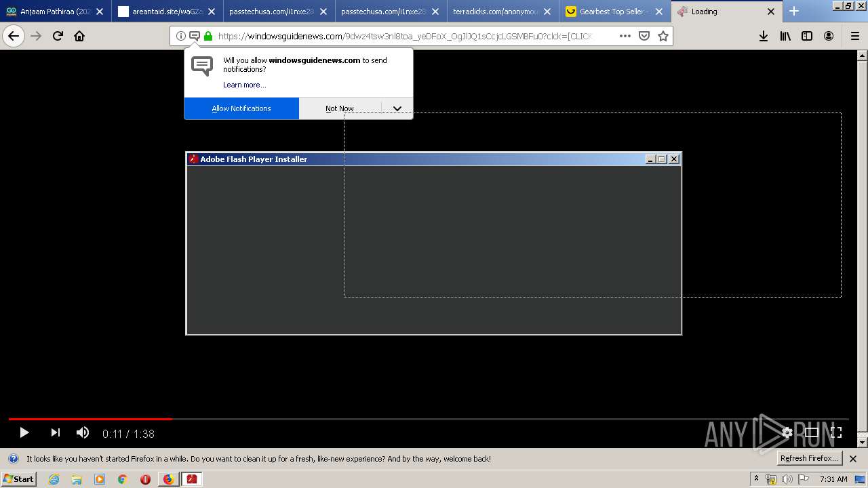Screen dimensions: 868x488
Task: Open the Firefox home page
Action: [x=79, y=36]
